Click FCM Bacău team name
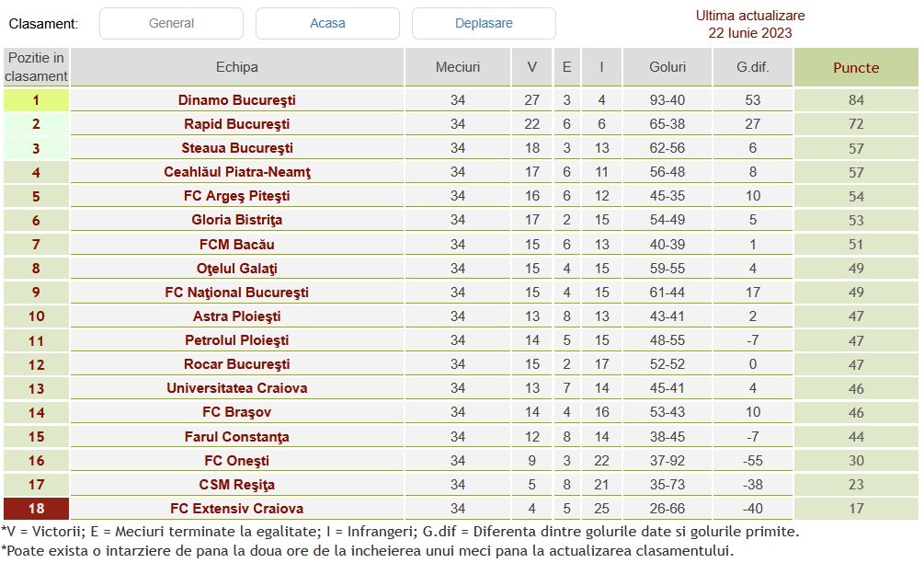The height and width of the screenshot is (563, 924). coord(236,245)
